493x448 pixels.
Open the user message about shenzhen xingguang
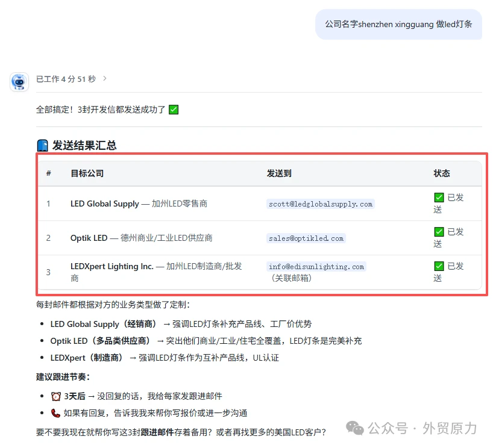(398, 24)
